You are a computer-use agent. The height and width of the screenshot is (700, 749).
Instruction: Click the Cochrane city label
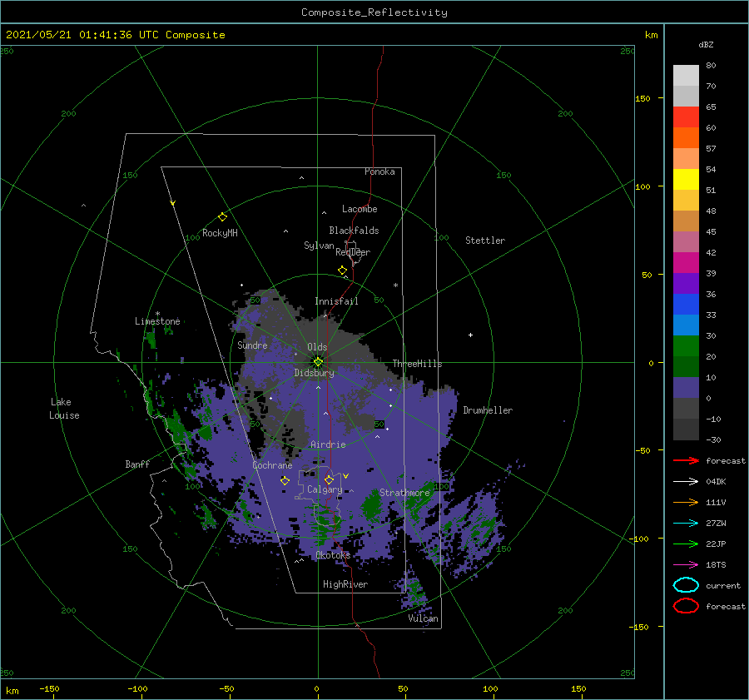click(272, 465)
